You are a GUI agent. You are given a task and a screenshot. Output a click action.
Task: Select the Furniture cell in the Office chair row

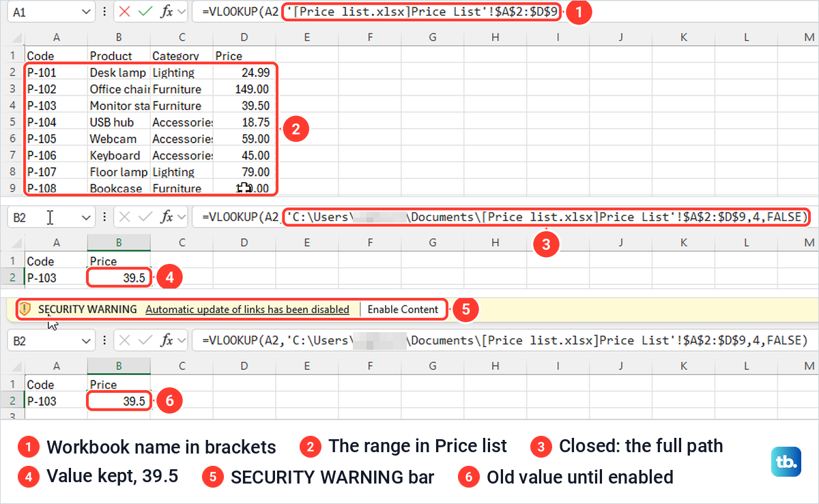click(x=182, y=89)
